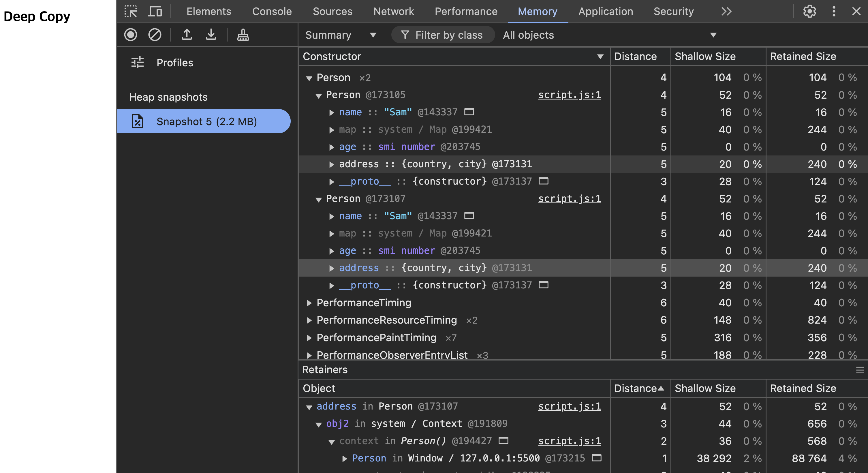Open DevTools settings gear

click(809, 12)
